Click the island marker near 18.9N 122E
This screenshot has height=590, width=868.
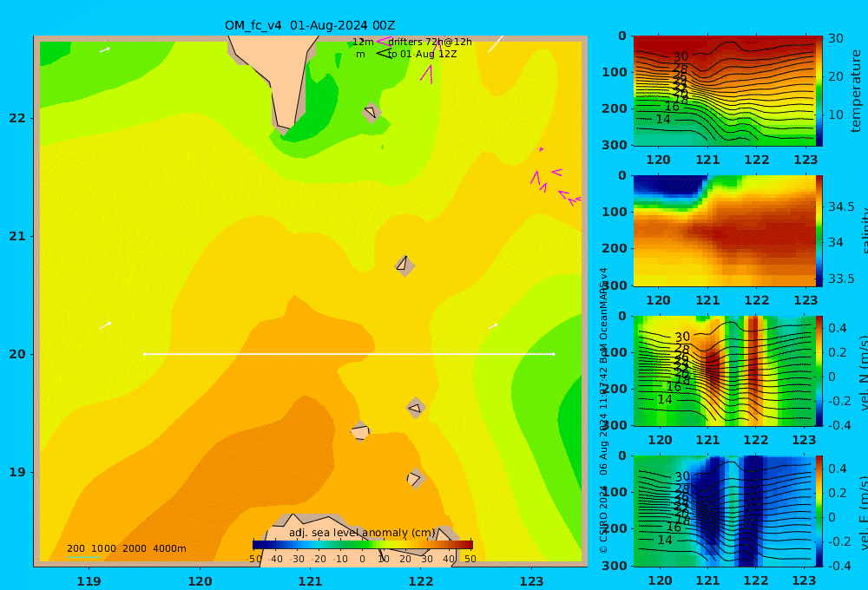pos(415,478)
